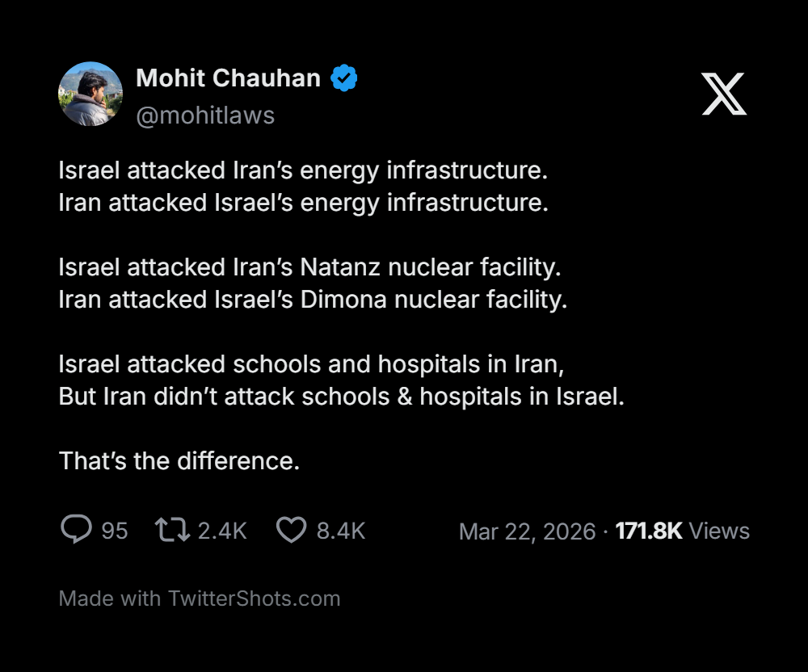Image resolution: width=808 pixels, height=672 pixels.
Task: Click the X logo
Action: [x=723, y=94]
